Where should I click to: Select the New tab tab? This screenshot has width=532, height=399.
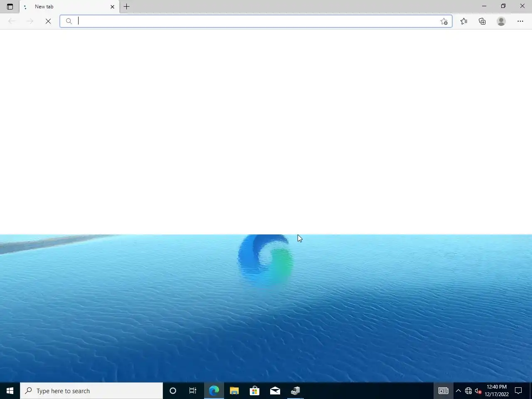[69, 7]
